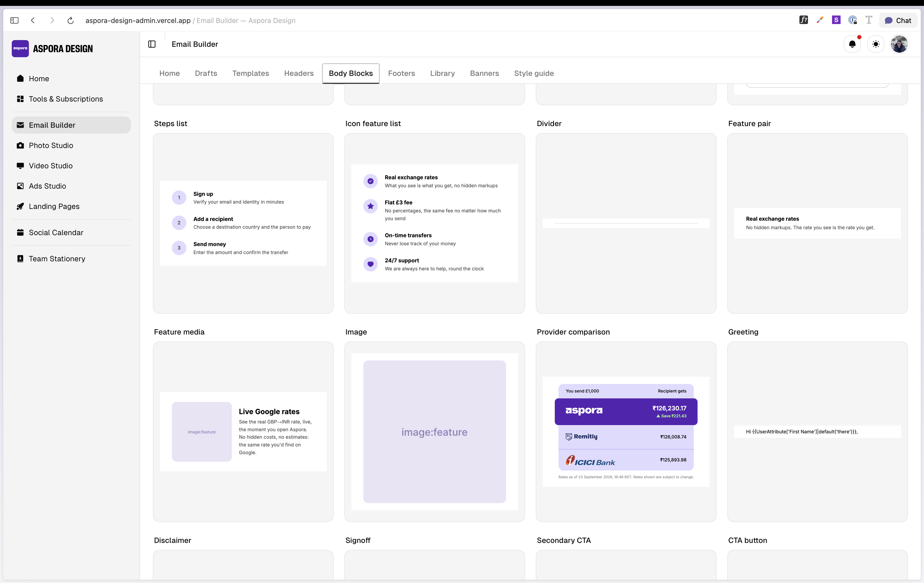Click the Remitly row in comparison
This screenshot has height=583, width=924.
click(626, 437)
